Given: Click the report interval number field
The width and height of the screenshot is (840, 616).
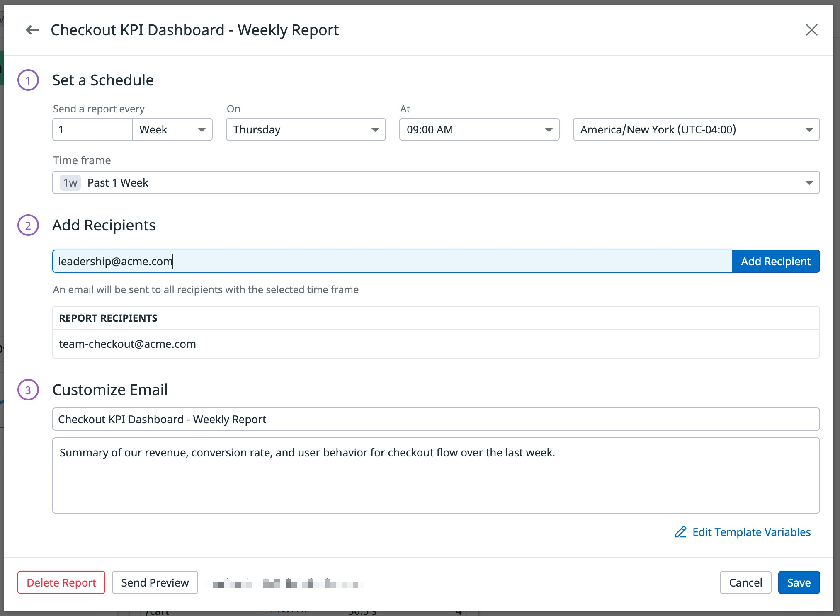Looking at the screenshot, I should tap(92, 130).
